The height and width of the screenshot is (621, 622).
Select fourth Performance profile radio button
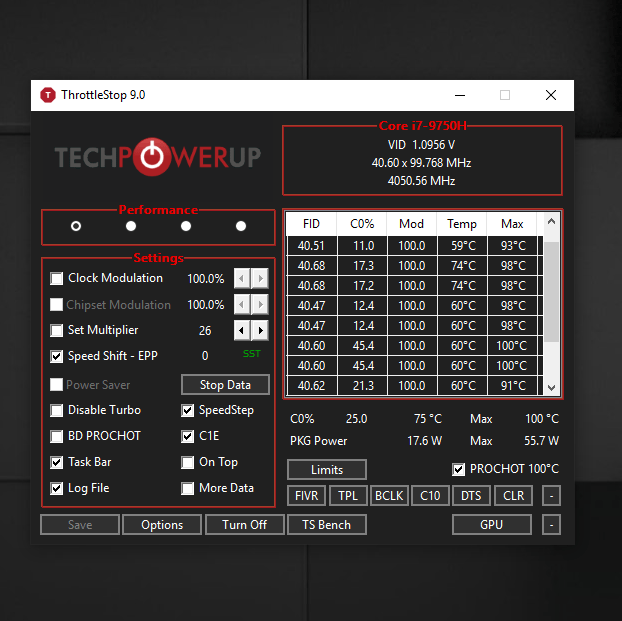pyautogui.click(x=241, y=226)
